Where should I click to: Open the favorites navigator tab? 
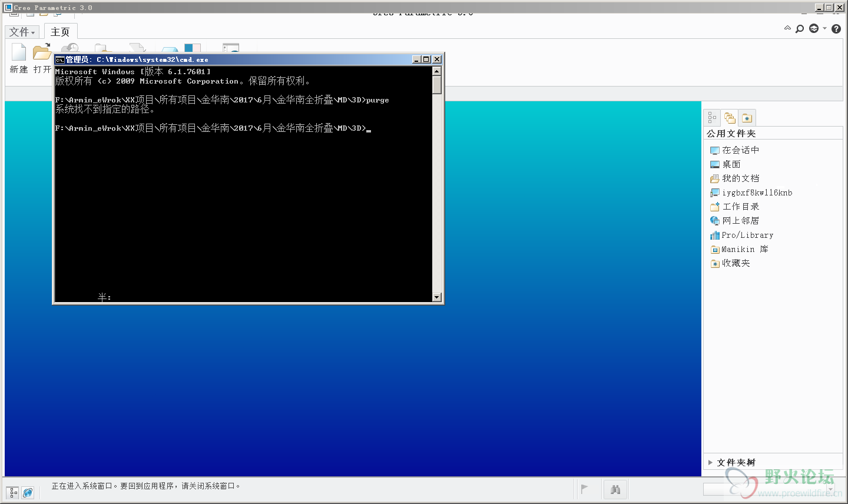pos(747,117)
